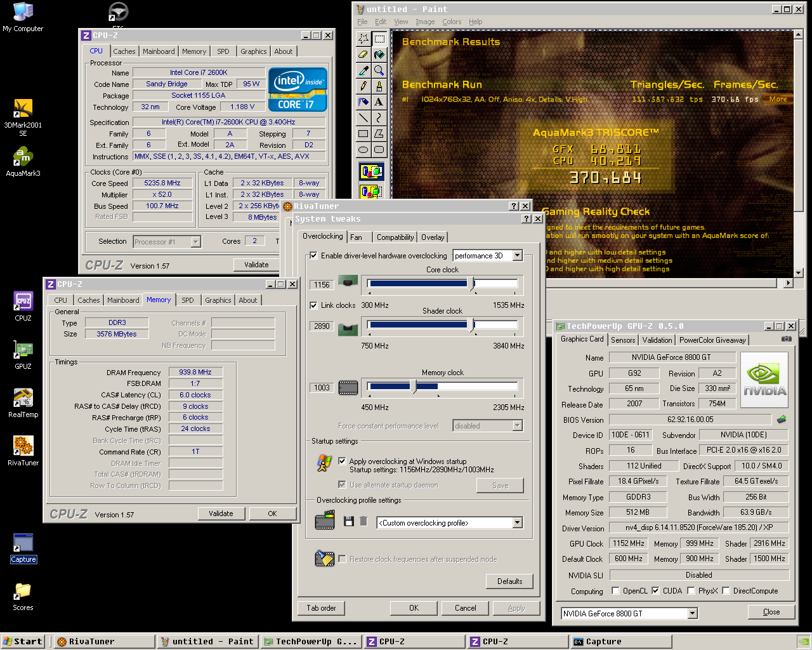Screen dimensions: 812x650
Task: Toggle the CUDA checkbox in GPU-Z
Action: point(655,591)
